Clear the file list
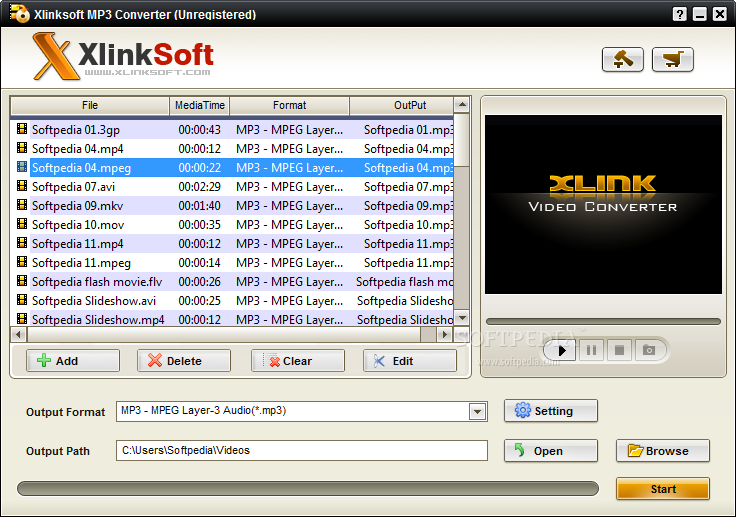This screenshot has width=736, height=517. [298, 361]
